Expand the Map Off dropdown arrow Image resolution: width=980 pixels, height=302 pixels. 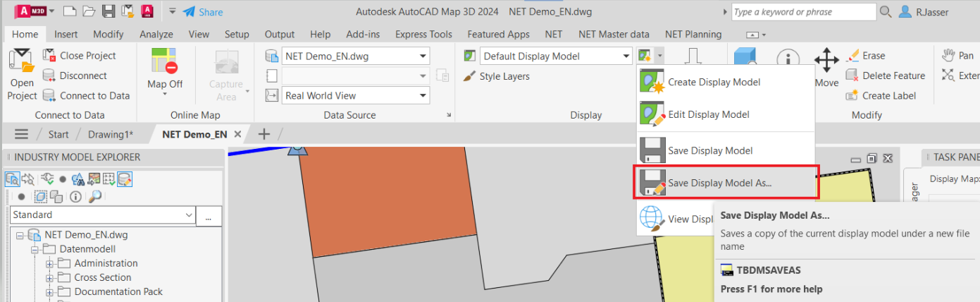point(165,95)
